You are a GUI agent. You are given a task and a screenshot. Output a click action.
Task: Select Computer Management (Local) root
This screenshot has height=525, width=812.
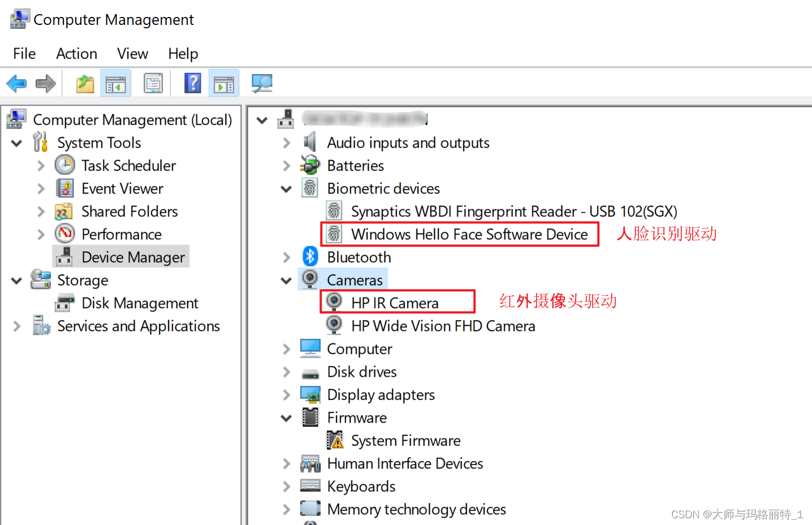(x=132, y=120)
